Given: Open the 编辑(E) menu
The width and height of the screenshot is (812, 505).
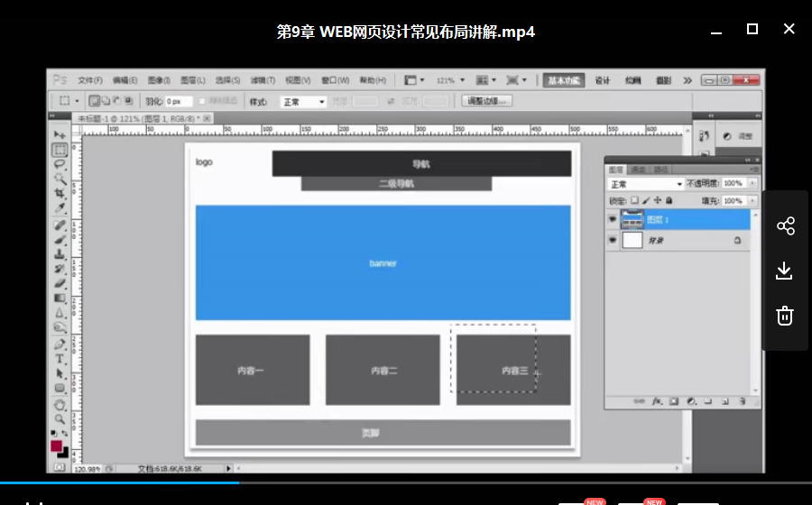Looking at the screenshot, I should tap(125, 80).
